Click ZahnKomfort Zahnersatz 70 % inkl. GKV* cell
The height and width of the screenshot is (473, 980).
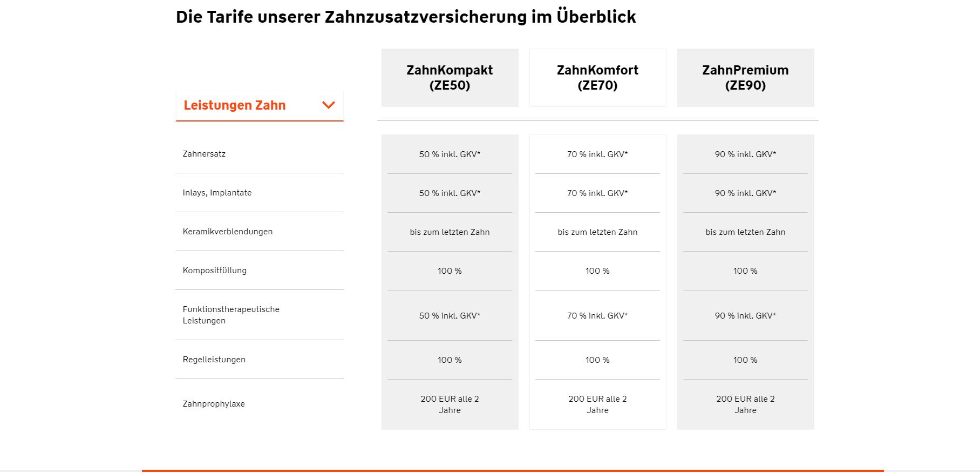597,154
